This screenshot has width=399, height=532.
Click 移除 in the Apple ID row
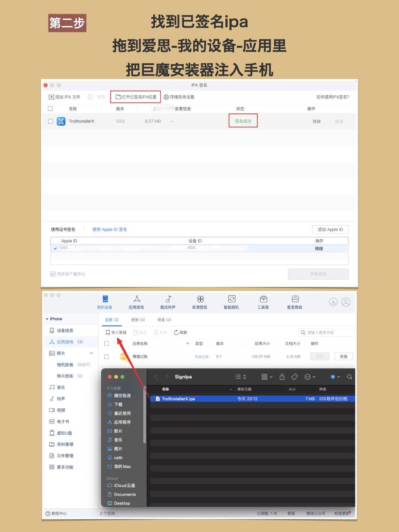[319, 249]
